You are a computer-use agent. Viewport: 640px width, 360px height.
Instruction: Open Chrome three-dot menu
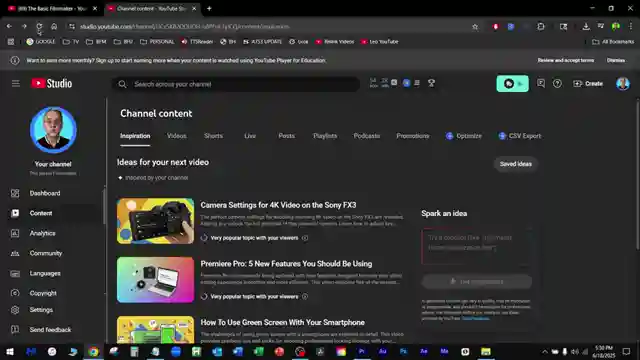631,27
